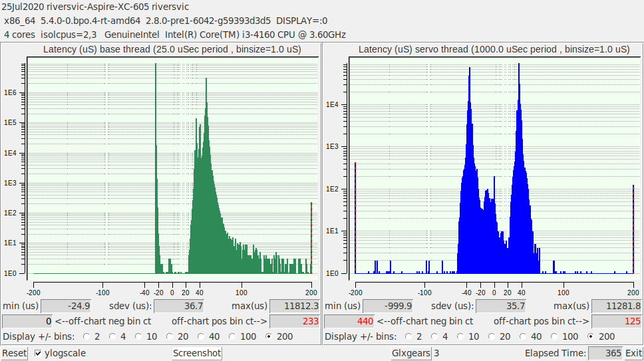
Task: Click the green base thread histogram plot
Action: [x=172, y=169]
